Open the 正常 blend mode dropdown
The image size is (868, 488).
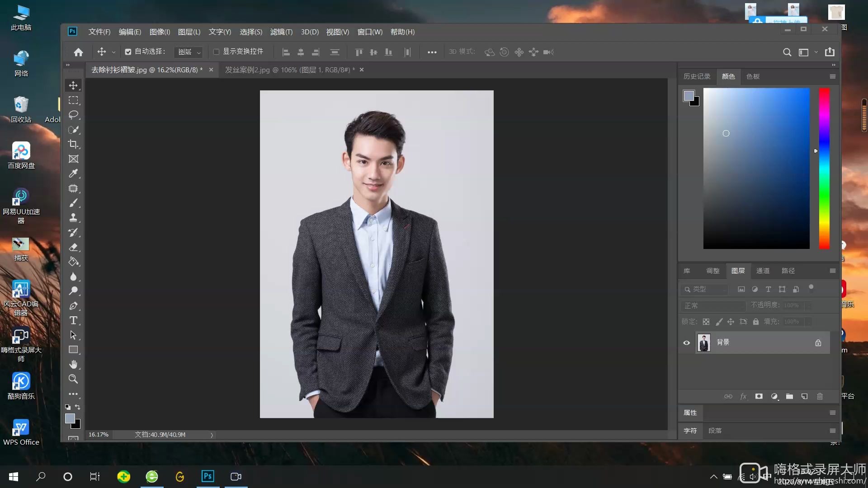[x=712, y=306]
